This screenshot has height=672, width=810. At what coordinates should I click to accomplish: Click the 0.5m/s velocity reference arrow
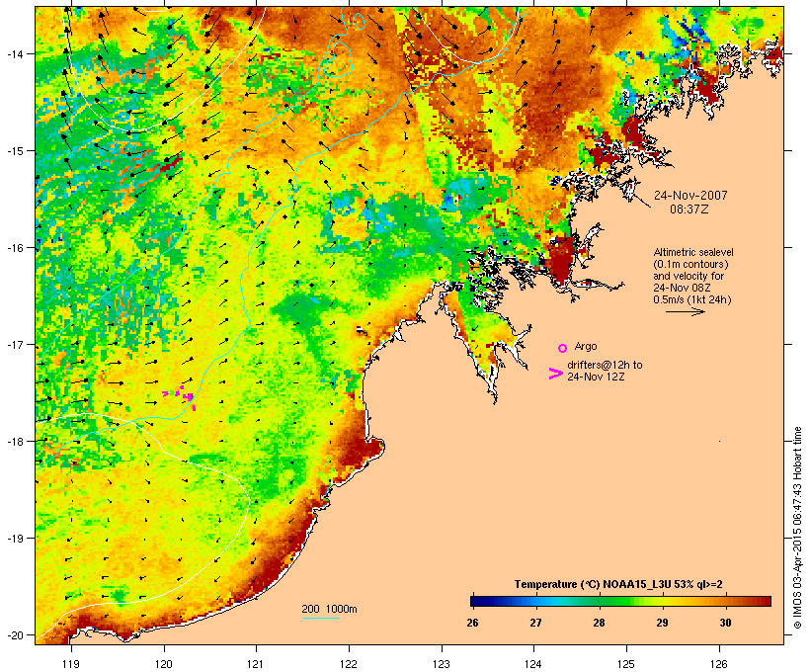click(686, 311)
